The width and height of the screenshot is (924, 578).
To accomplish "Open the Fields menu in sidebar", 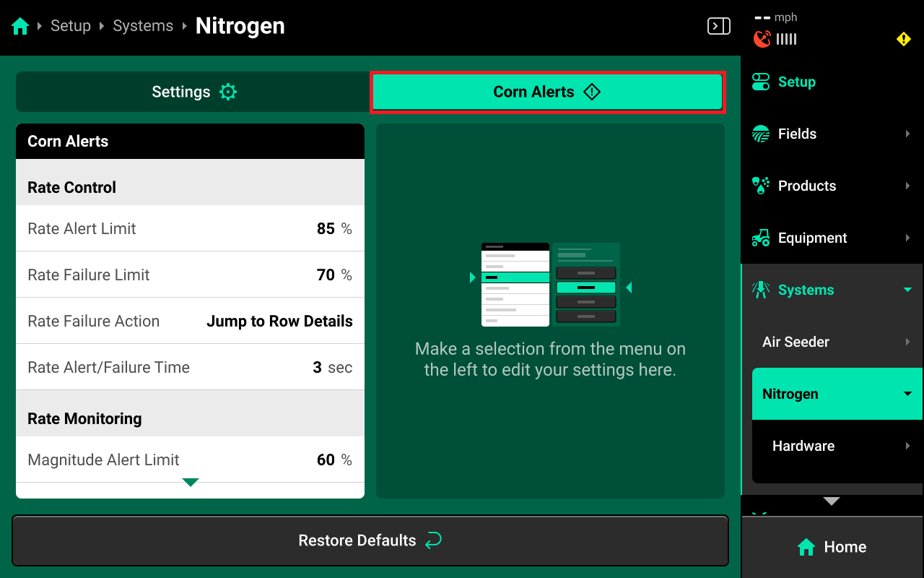I will point(797,134).
